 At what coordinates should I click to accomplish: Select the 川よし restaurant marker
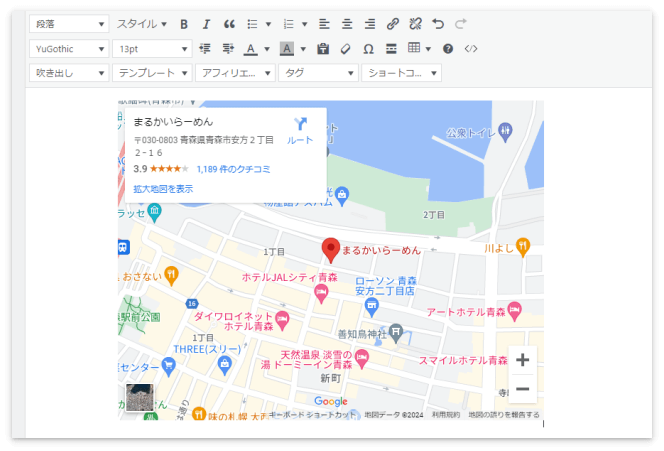pos(523,247)
